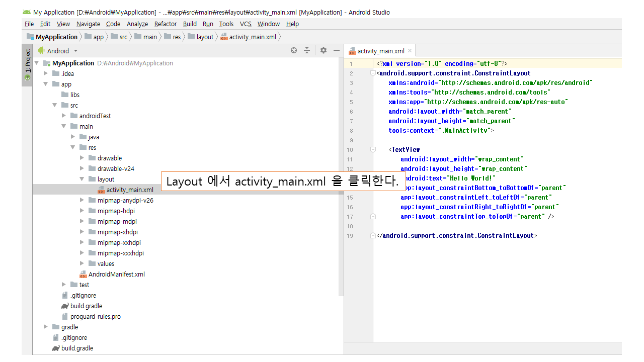644x362 pixels.
Task: Collapse the layout folder
Action: coord(83,179)
